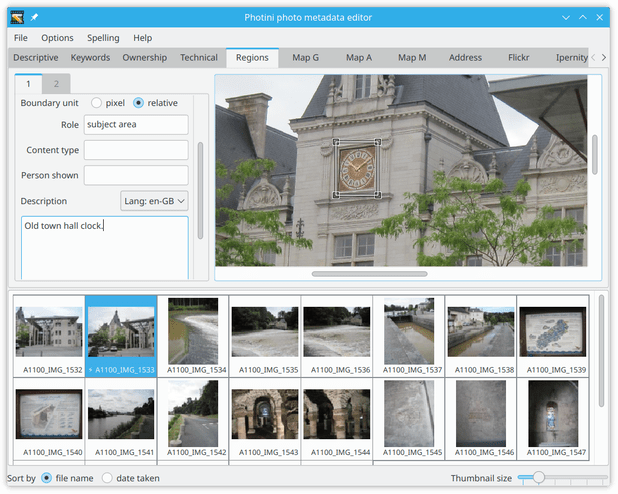Click the region form vertical scrollbar
The image size is (618, 494).
point(200,190)
